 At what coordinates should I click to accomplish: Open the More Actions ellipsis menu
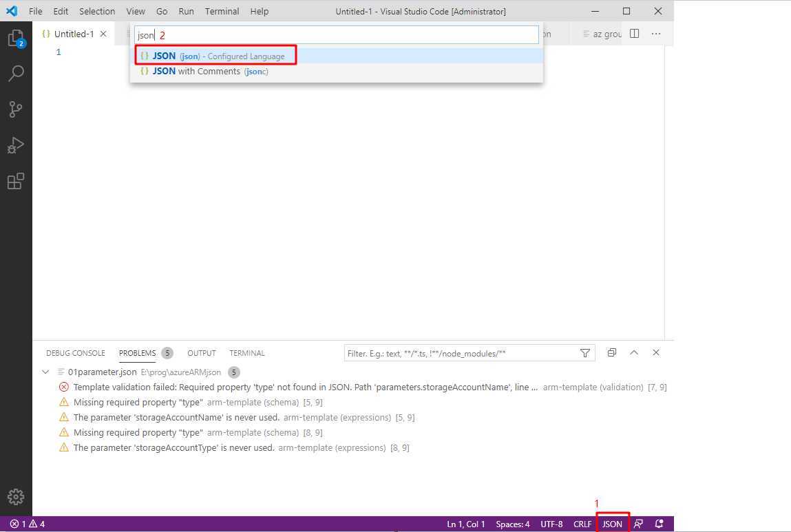656,34
